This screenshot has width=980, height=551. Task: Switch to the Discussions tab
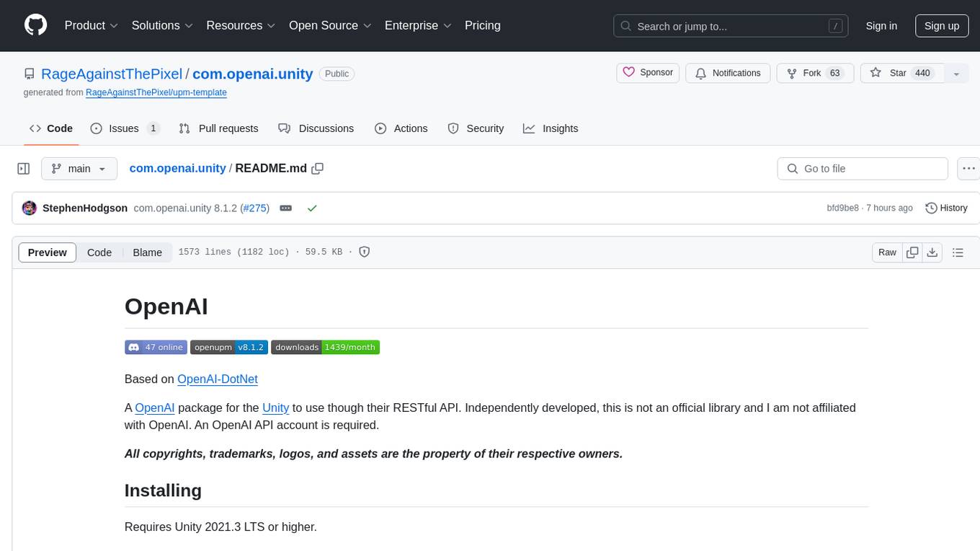pyautogui.click(x=316, y=128)
